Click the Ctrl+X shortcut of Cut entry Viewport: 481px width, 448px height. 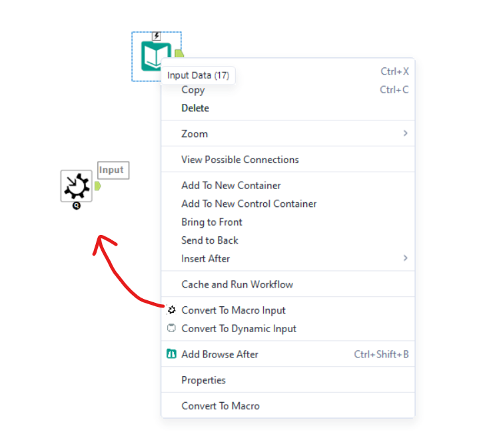coord(394,71)
